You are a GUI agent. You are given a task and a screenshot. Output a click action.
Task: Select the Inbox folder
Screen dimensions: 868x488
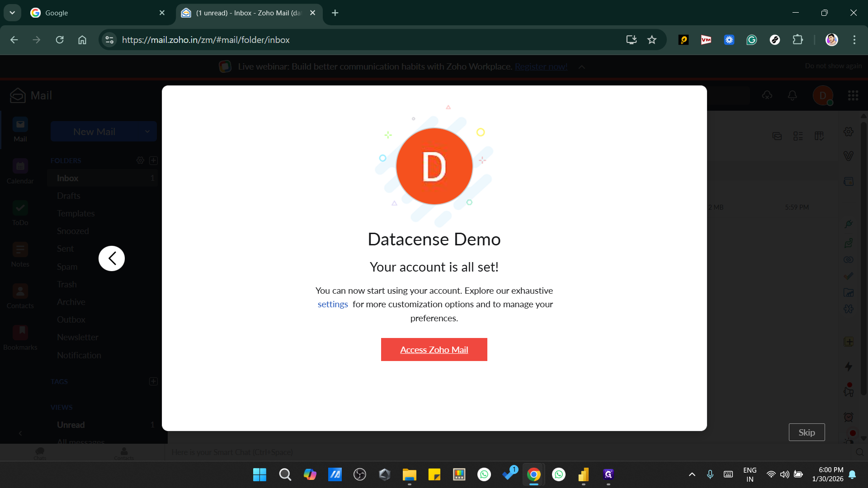(68, 178)
